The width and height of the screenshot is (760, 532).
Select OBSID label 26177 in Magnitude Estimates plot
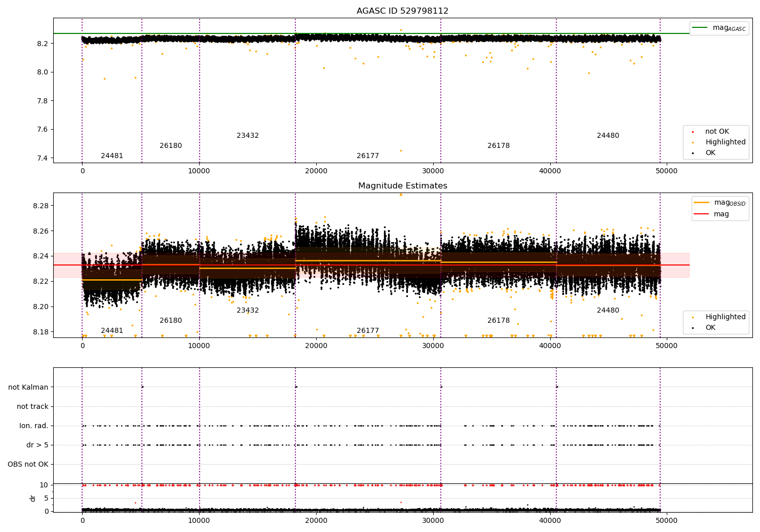tap(368, 331)
